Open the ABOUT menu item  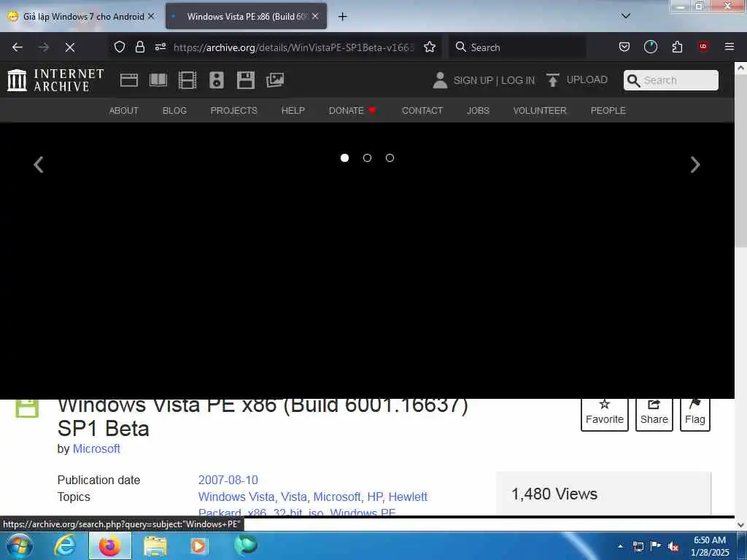124,111
